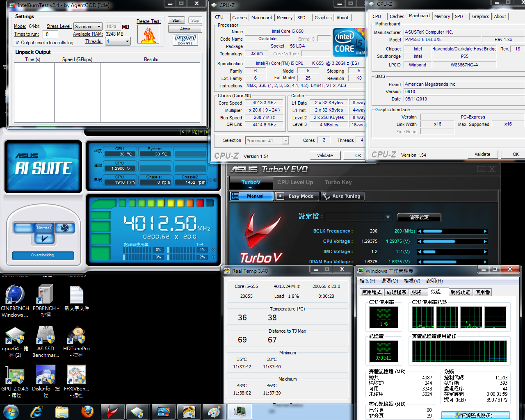Switch to the Turbo Key tab in TurboV EVO
The height and width of the screenshot is (420, 525).
(x=338, y=183)
